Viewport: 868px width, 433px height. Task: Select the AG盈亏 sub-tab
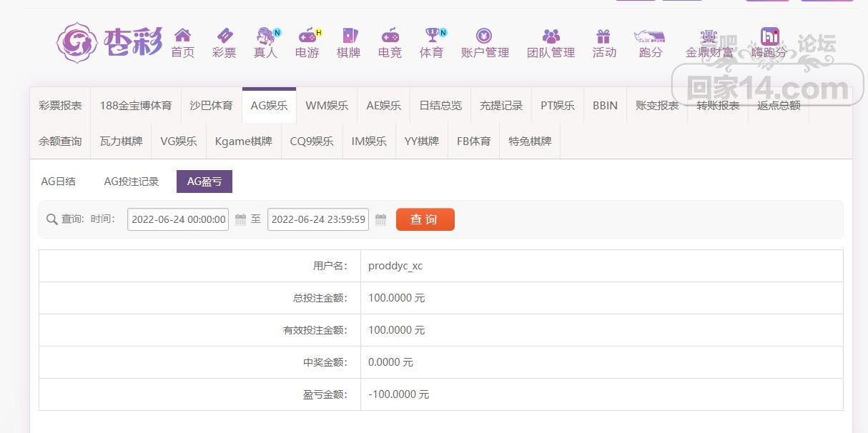(204, 181)
